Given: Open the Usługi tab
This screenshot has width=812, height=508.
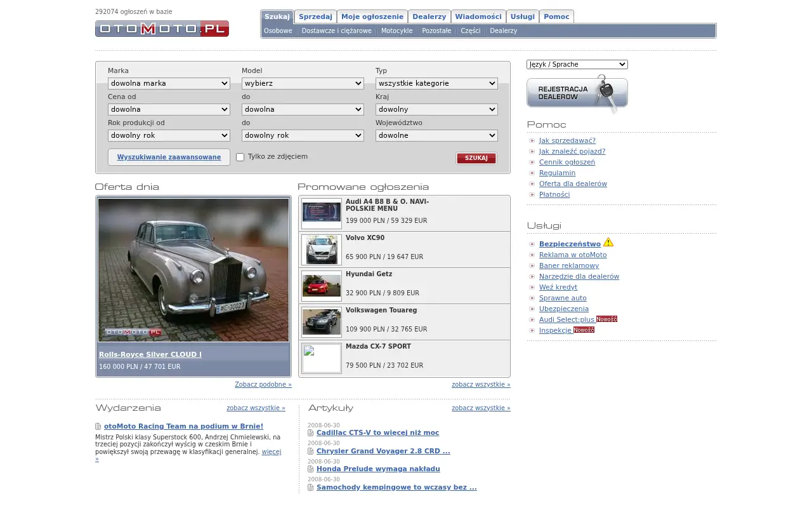Looking at the screenshot, I should (523, 17).
